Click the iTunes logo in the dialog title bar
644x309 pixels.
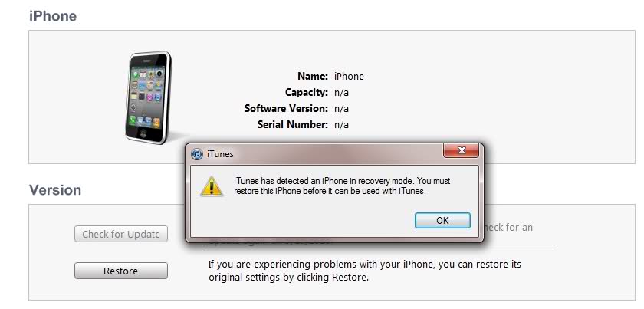coord(197,155)
